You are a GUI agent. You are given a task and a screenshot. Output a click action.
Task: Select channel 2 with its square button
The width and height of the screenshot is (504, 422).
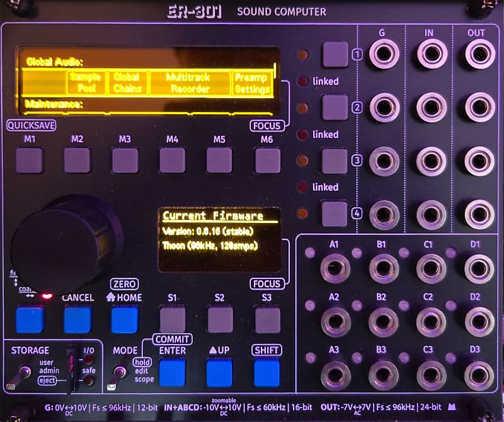(335, 107)
